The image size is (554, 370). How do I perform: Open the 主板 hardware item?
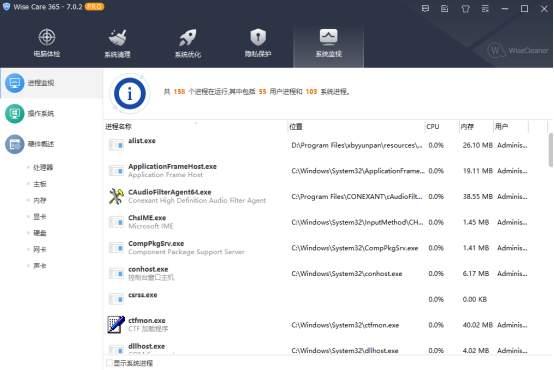[x=40, y=184]
